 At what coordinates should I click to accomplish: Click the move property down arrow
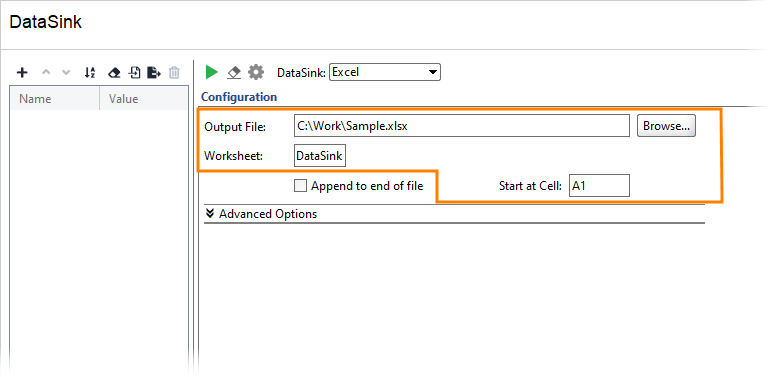66,73
